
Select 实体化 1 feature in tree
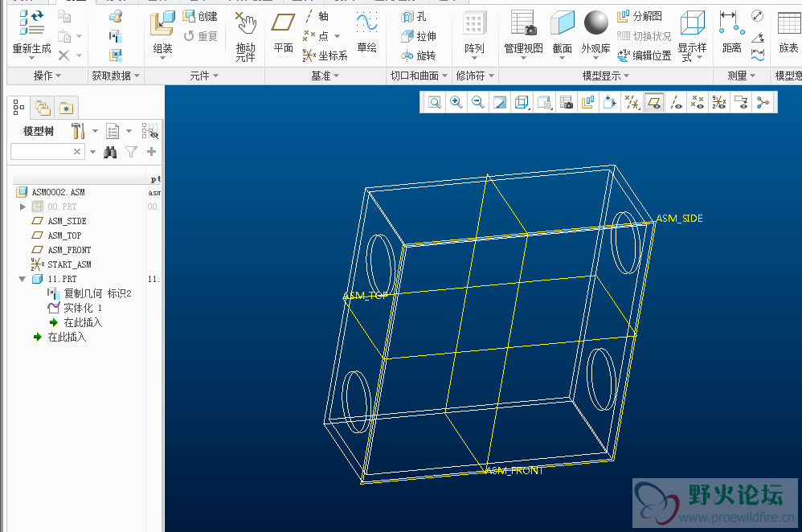76,308
